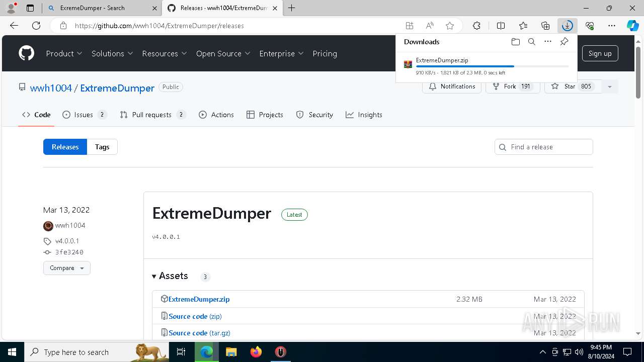Launch File Explorer from taskbar
This screenshot has height=362, width=644.
pyautogui.click(x=231, y=352)
